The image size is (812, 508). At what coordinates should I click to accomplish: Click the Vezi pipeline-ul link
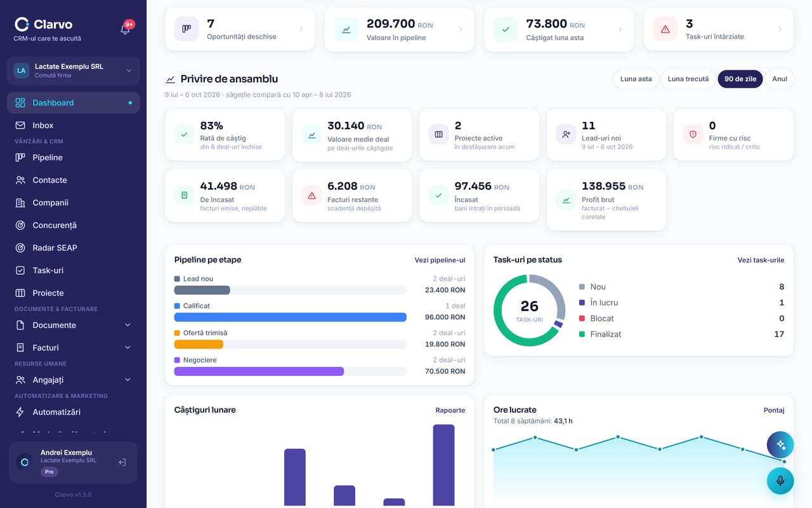(440, 260)
